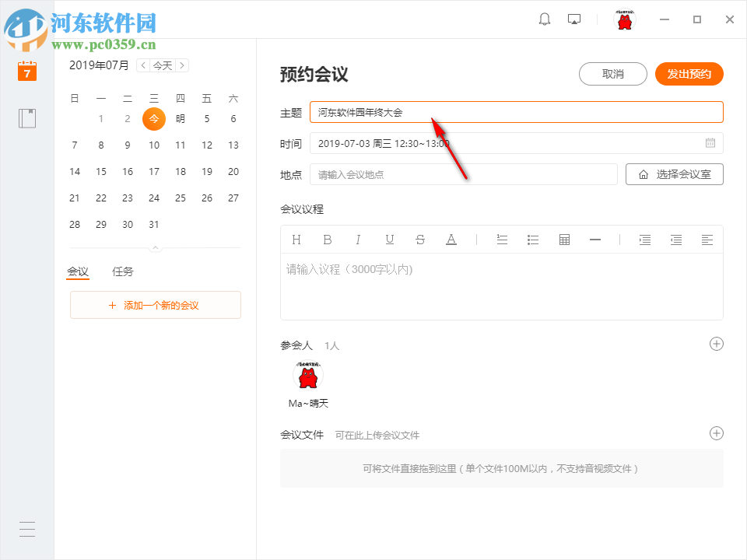This screenshot has height=560, width=747.
Task: Add a participant with the plus icon
Action: coord(716,343)
